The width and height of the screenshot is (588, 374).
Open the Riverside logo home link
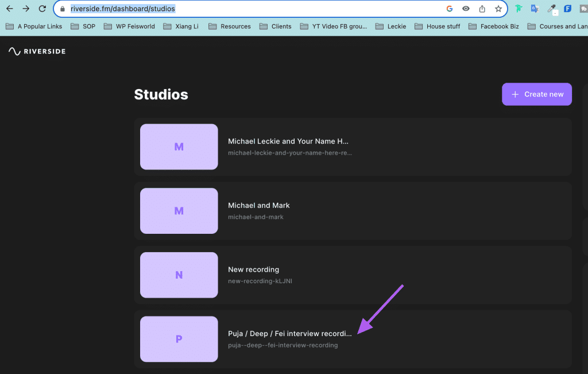(x=37, y=51)
